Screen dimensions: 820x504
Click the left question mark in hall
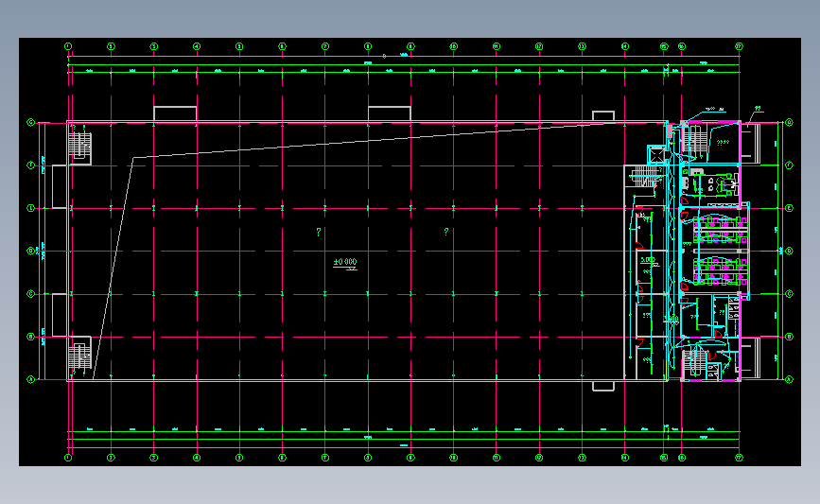pos(319,232)
